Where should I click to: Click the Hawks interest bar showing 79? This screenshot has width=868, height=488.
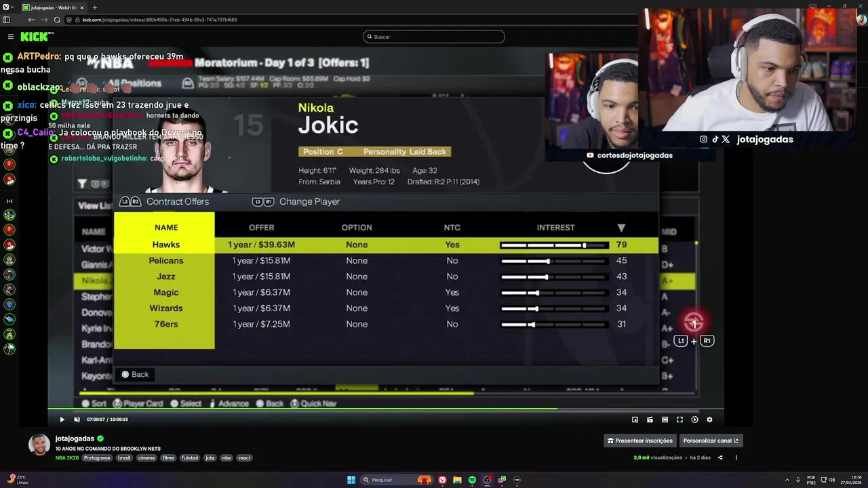pos(554,245)
